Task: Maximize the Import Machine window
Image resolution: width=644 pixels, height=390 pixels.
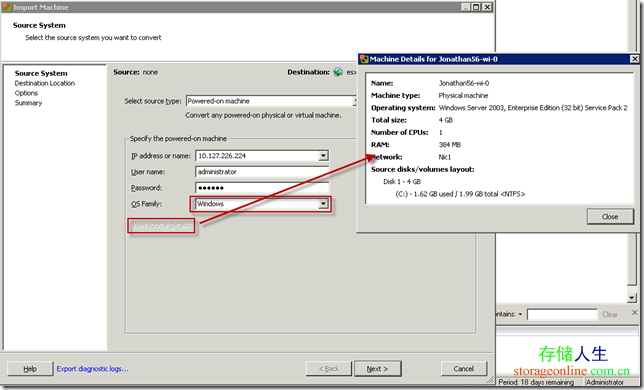Action: pyautogui.click(x=476, y=7)
